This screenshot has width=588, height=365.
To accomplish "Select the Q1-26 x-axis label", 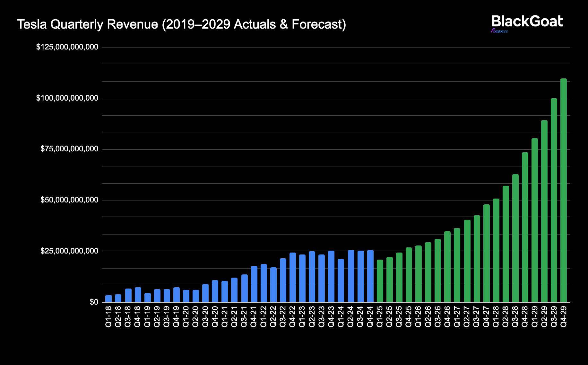I will (419, 316).
